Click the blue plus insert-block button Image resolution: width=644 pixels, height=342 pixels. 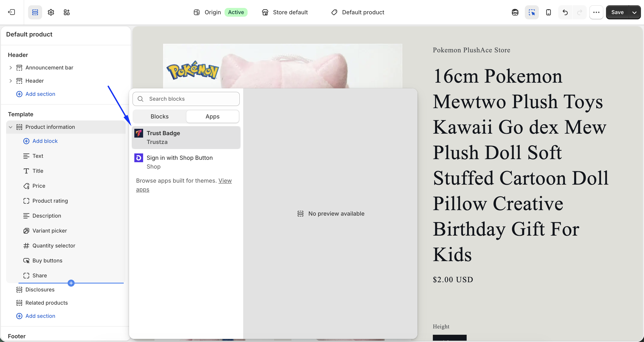[71, 283]
